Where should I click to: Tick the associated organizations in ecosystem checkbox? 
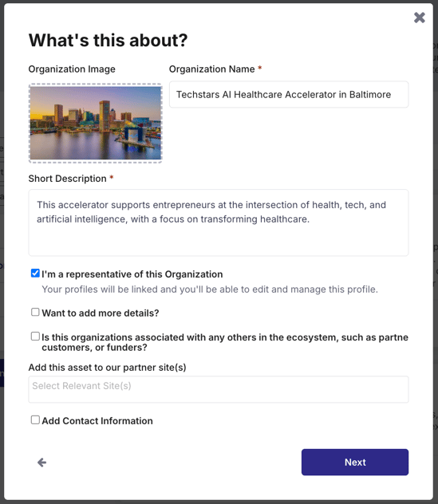point(35,337)
